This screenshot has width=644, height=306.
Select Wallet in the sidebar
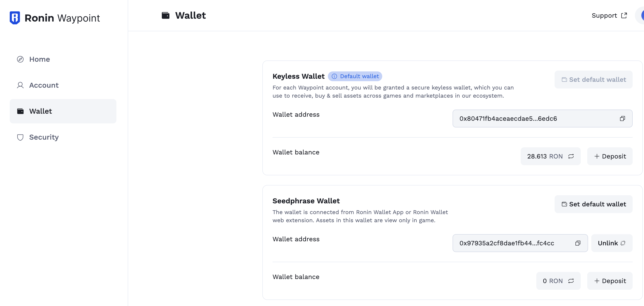[63, 111]
